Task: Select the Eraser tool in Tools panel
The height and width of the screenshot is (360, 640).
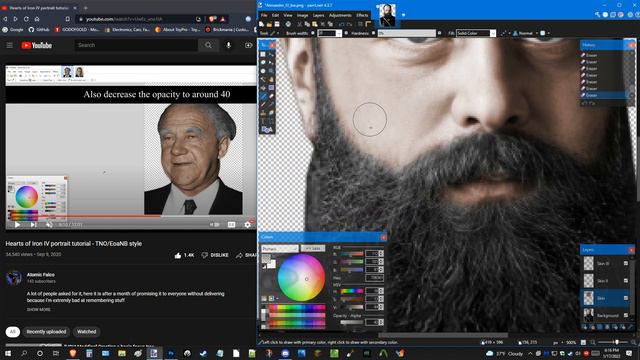Action: [x=271, y=96]
